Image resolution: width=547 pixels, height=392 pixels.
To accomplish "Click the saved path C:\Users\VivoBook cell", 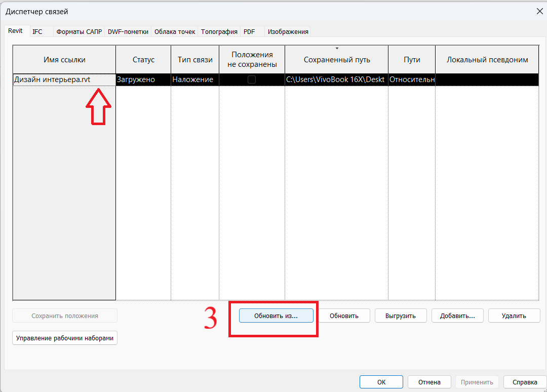I will [337, 80].
